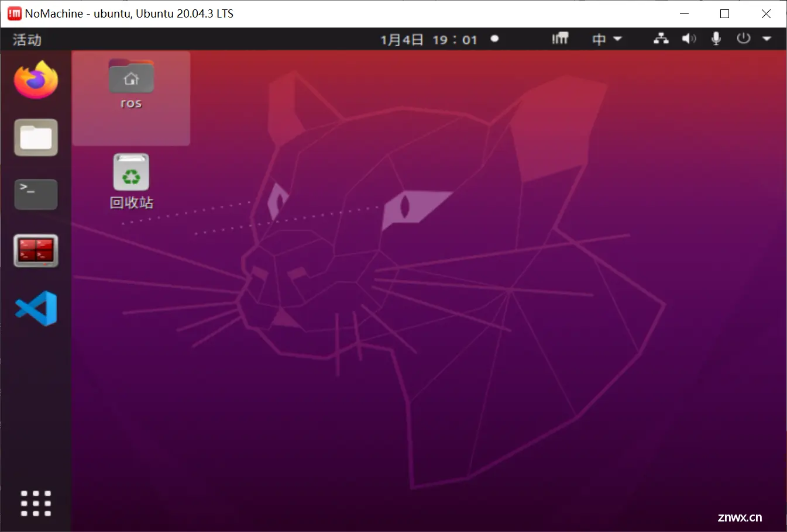Select the 回收站 trash icon
Image resolution: width=787 pixels, height=532 pixels.
[x=131, y=182]
